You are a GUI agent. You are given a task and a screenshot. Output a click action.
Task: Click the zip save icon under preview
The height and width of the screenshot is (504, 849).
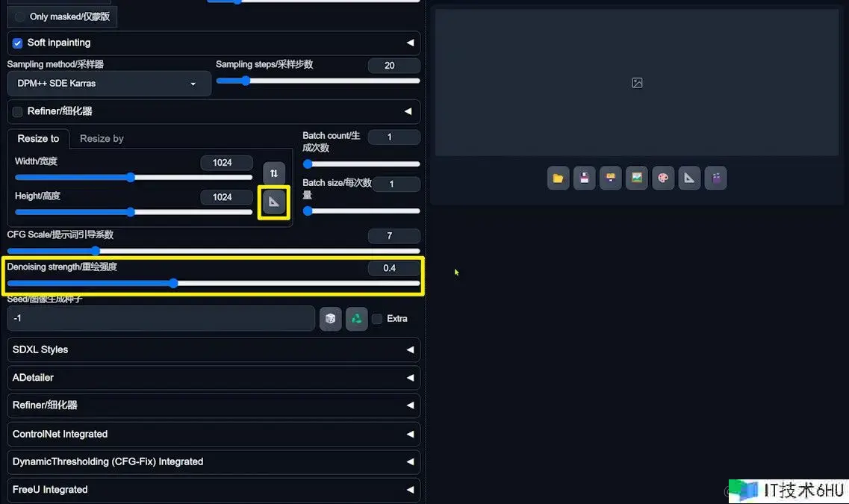[611, 178]
